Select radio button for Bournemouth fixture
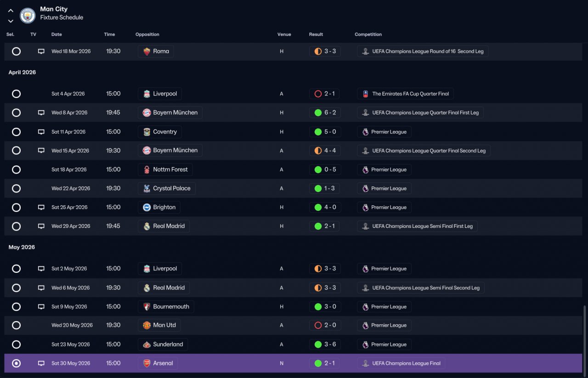Viewport: 588px width, 378px height. (16, 307)
